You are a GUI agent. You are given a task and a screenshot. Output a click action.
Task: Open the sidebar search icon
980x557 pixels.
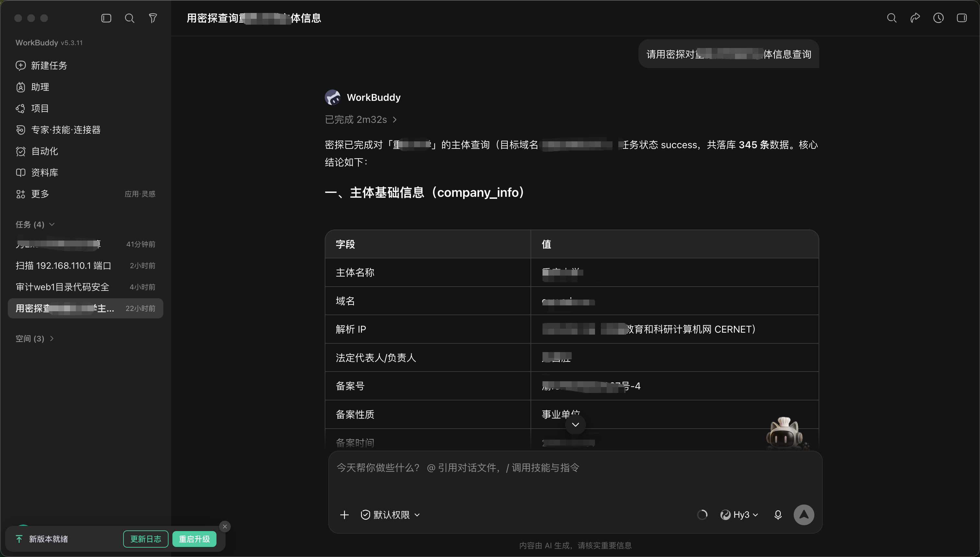tap(130, 18)
